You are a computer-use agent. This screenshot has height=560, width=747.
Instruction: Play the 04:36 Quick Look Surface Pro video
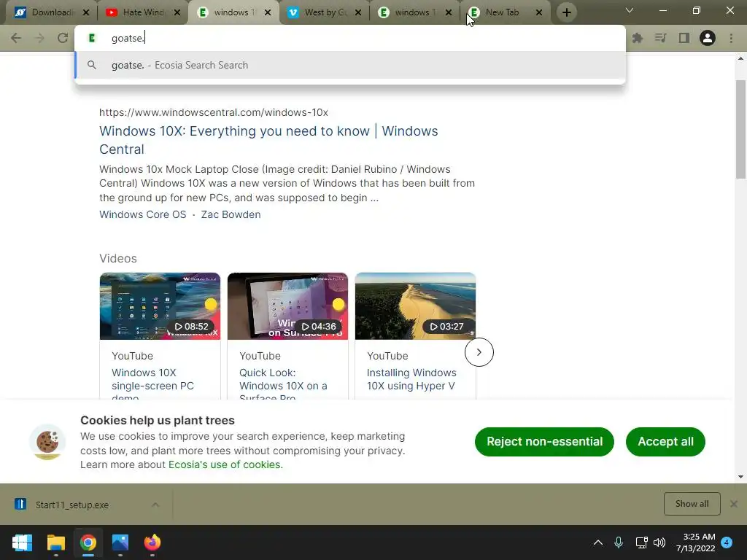click(287, 306)
